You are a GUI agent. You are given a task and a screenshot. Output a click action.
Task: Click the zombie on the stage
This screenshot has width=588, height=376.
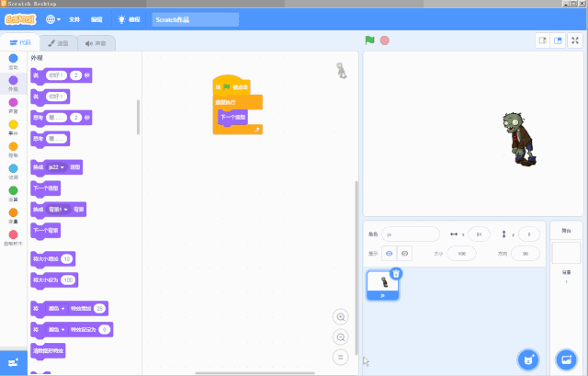pyautogui.click(x=519, y=139)
